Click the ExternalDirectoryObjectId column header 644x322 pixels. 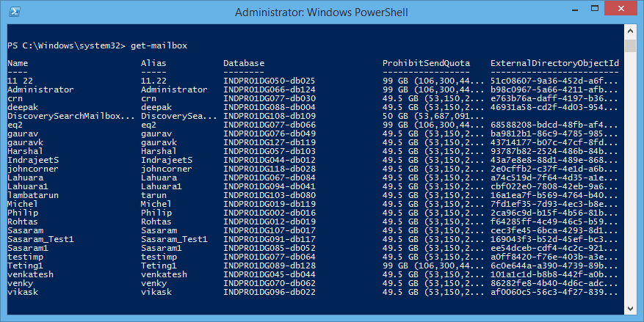(x=554, y=64)
